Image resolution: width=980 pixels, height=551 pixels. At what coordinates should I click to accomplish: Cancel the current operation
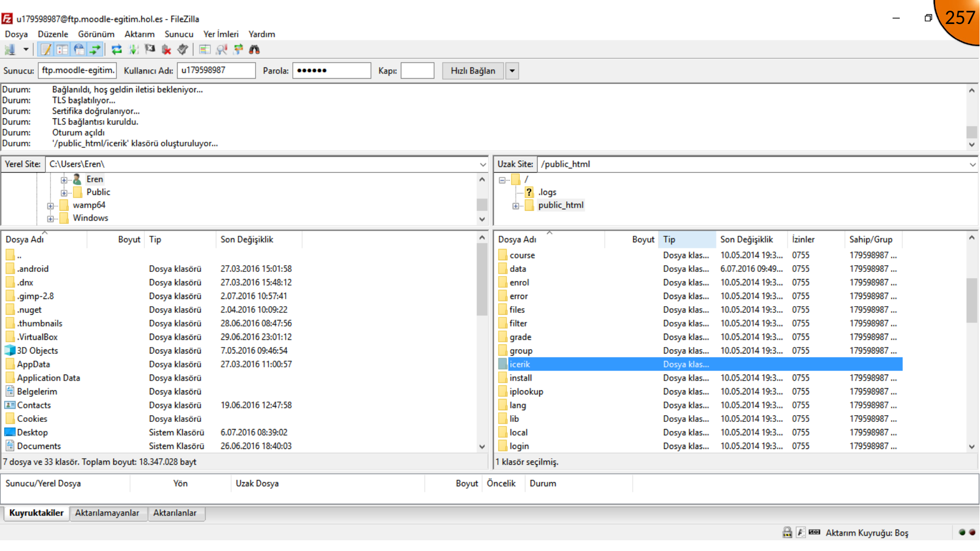(x=149, y=49)
